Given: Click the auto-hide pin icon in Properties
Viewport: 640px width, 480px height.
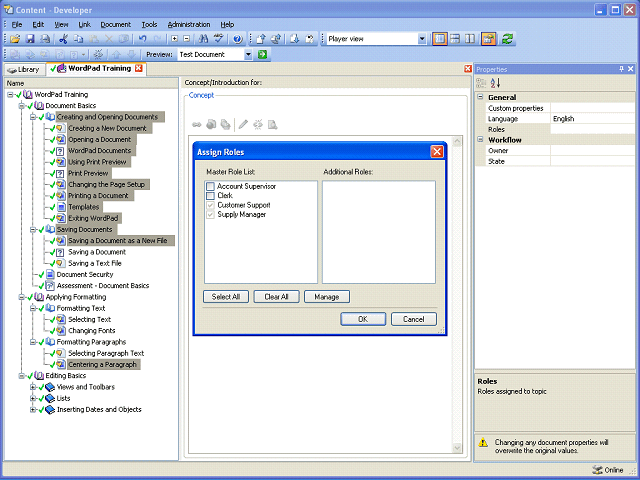Looking at the screenshot, I should click(x=621, y=69).
